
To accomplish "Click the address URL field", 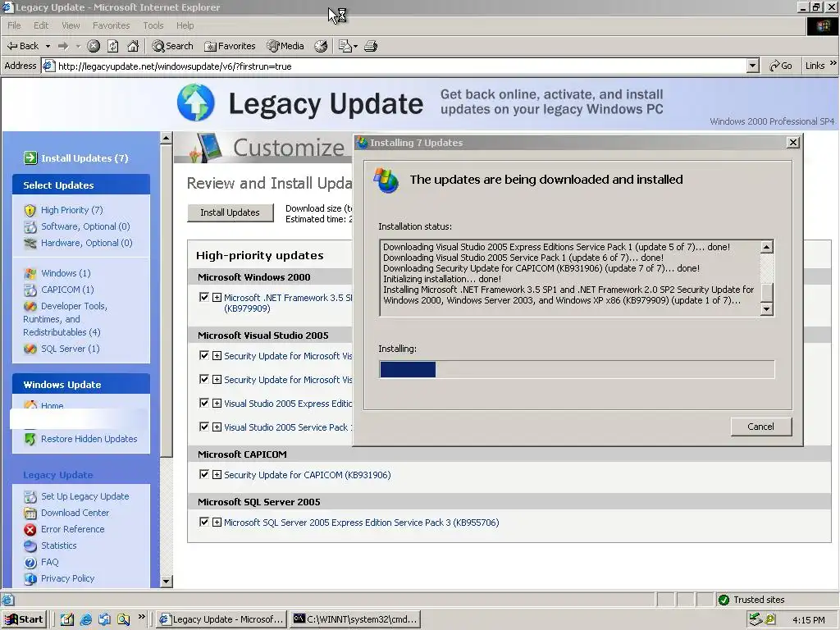I will pyautogui.click(x=394, y=66).
